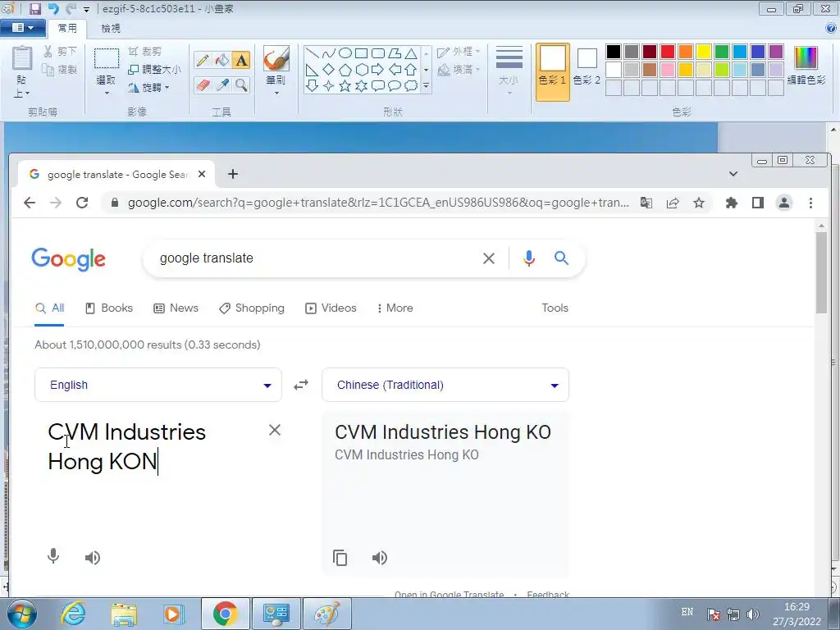This screenshot has width=840, height=630.
Task: Click the Chrome address bar URL
Action: point(378,203)
